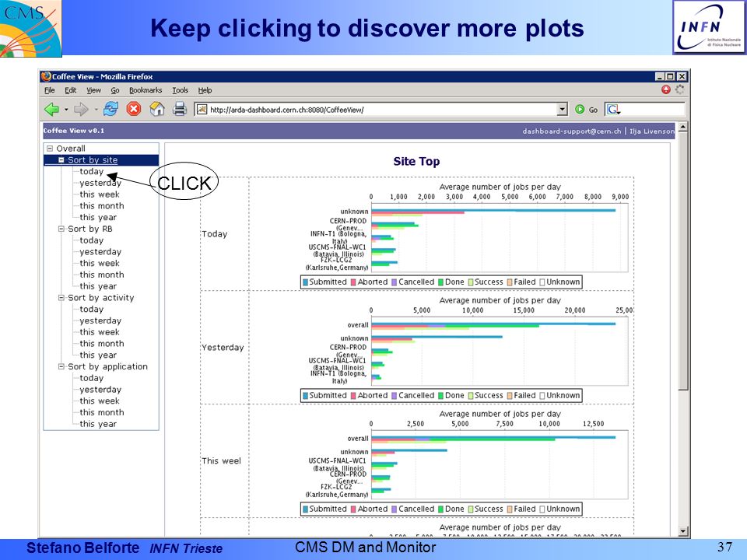Select this week under Sort by site
Image resolution: width=747 pixels, height=560 pixels.
pos(100,194)
